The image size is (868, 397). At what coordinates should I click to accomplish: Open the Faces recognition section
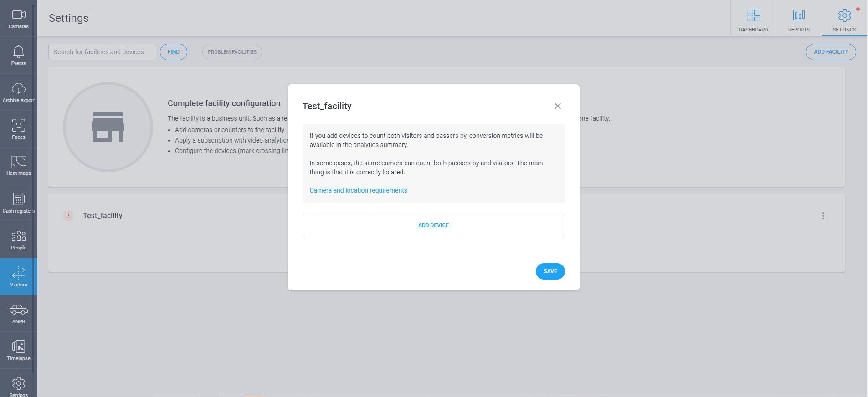(x=19, y=129)
